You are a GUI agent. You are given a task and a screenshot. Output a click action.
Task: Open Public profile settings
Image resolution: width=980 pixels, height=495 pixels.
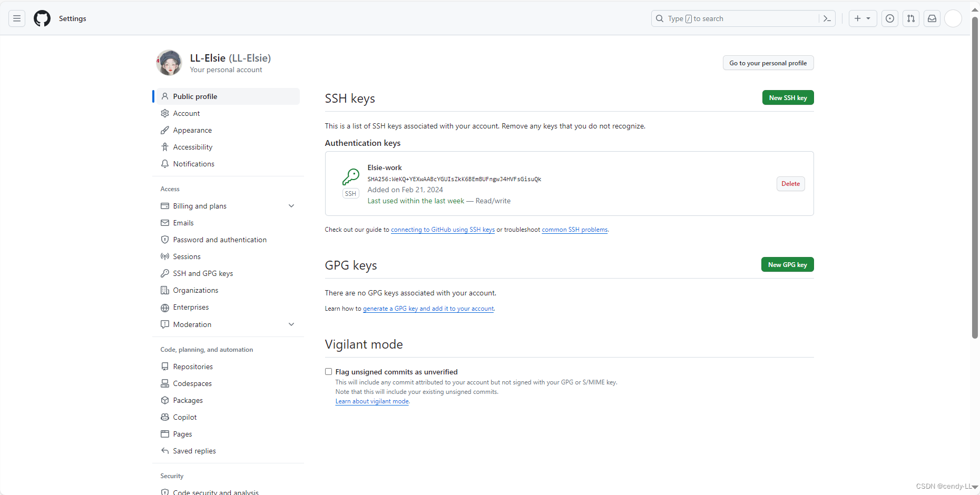[x=227, y=96]
